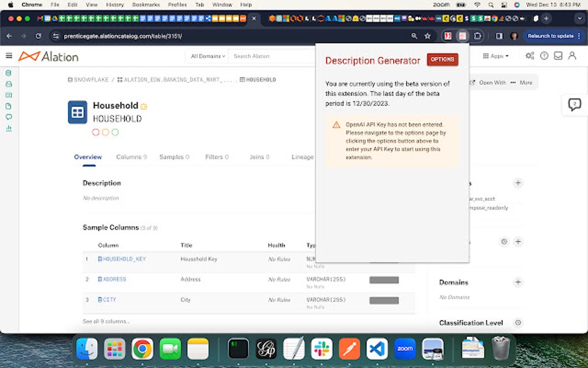Open the hamburger menu at top left
The height and width of the screenshot is (368, 588).
point(9,56)
